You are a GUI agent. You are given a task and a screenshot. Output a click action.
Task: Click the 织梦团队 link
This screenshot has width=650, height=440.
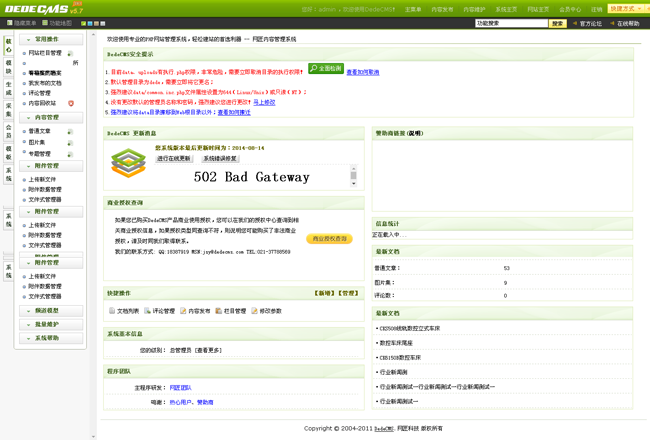tap(181, 388)
